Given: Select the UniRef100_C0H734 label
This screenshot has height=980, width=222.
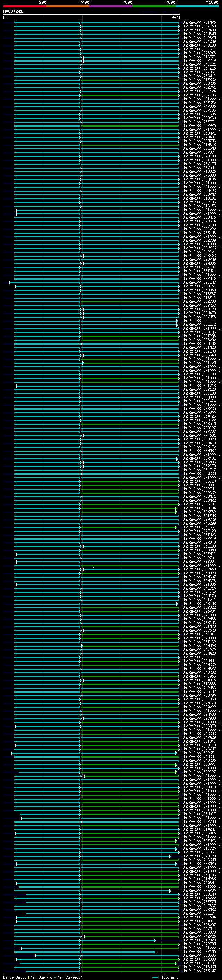Looking at the screenshot, I should click(x=199, y=508).
